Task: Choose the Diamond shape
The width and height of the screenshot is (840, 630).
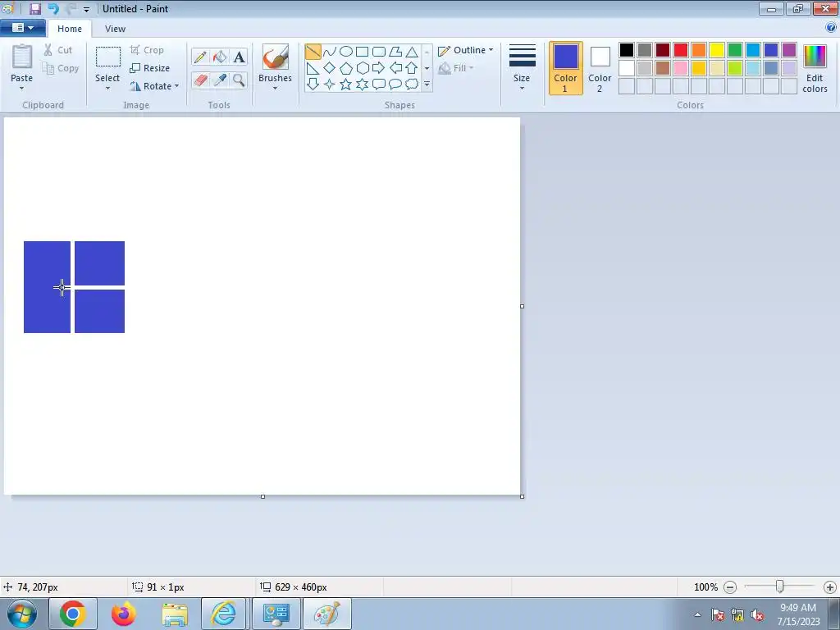Action: click(330, 68)
